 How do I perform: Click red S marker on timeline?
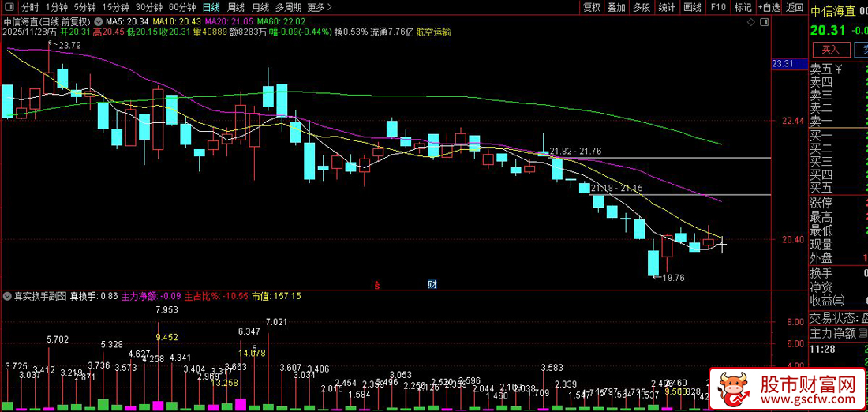[376, 285]
